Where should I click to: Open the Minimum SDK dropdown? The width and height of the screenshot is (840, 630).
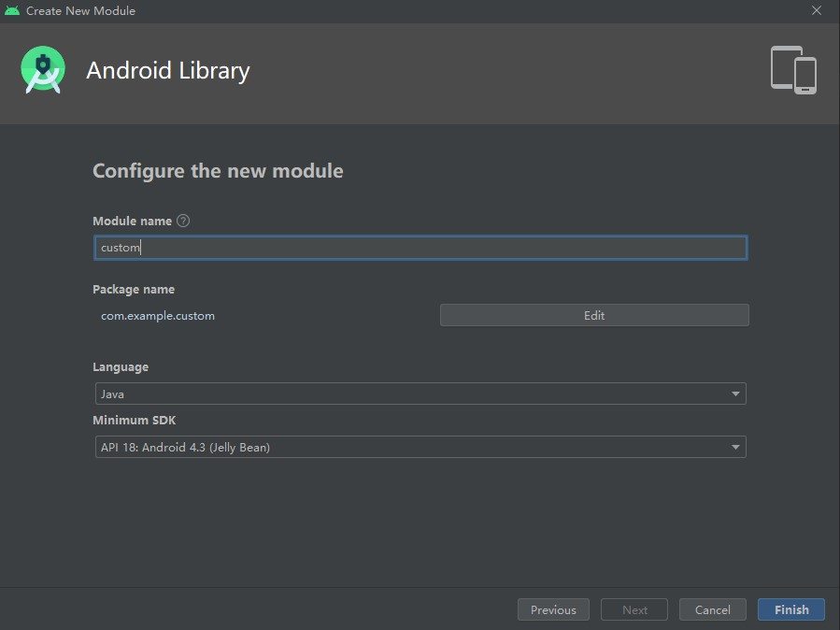[420, 447]
